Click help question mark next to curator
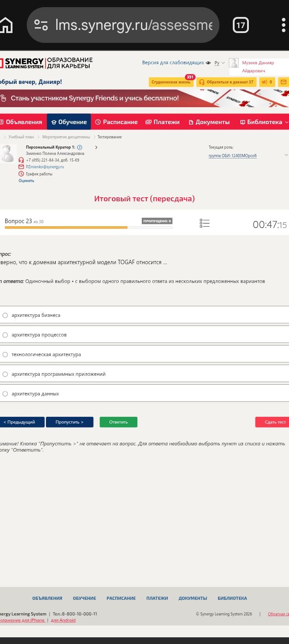The height and width of the screenshot is (644, 289). (x=80, y=147)
